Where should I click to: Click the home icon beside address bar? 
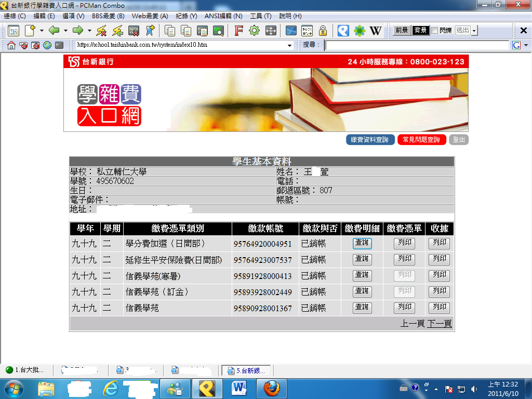(11, 45)
